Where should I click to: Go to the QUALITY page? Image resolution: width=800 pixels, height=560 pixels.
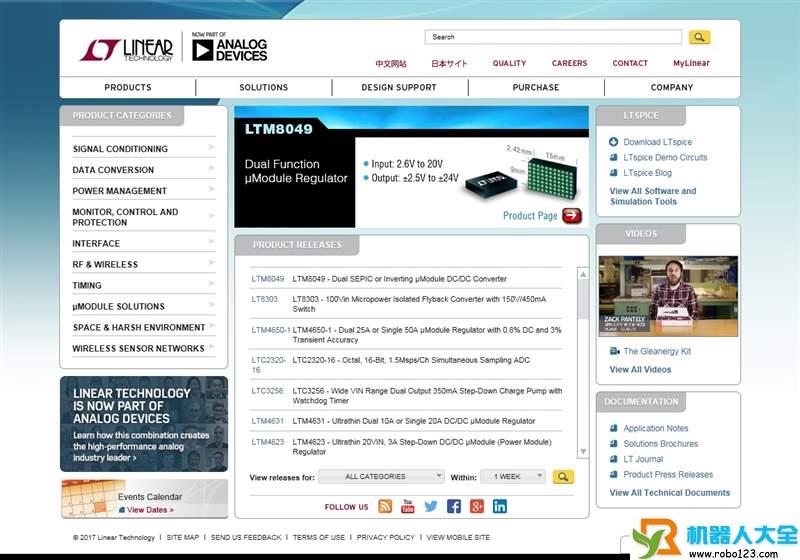[509, 63]
